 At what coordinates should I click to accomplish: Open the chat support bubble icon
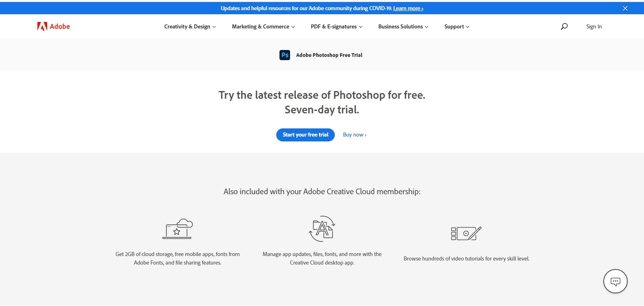point(615,281)
